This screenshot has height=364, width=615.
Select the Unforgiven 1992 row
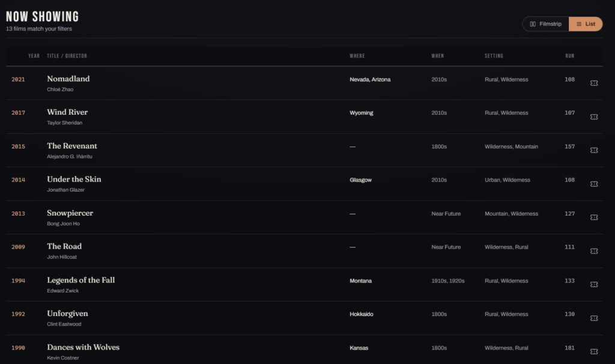pyautogui.click(x=304, y=318)
